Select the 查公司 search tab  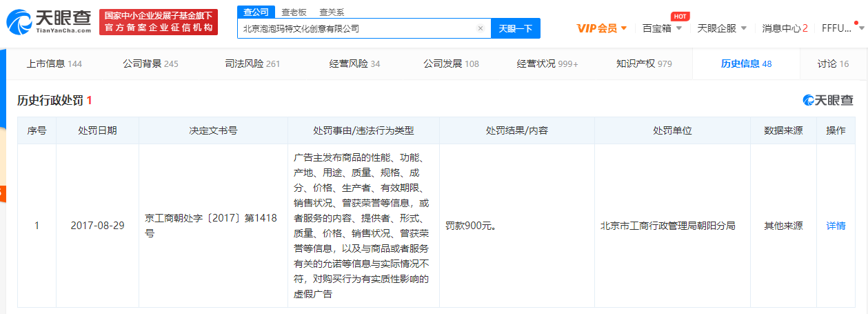coord(256,12)
